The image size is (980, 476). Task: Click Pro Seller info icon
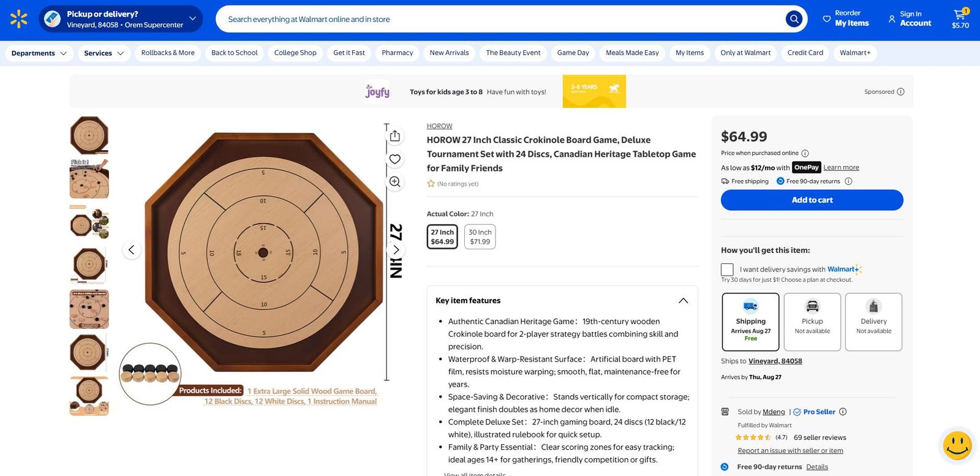843,412
